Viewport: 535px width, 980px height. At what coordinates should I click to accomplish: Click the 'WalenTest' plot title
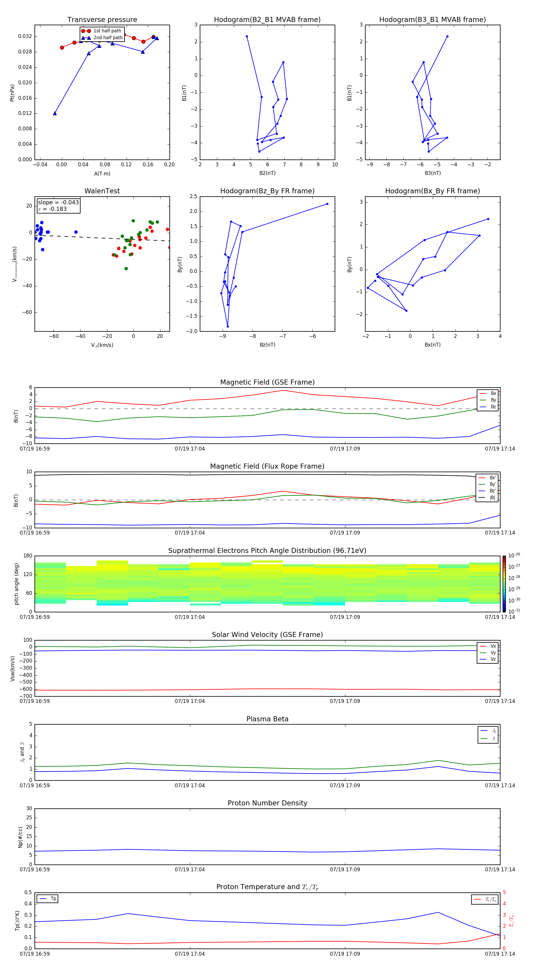[102, 191]
